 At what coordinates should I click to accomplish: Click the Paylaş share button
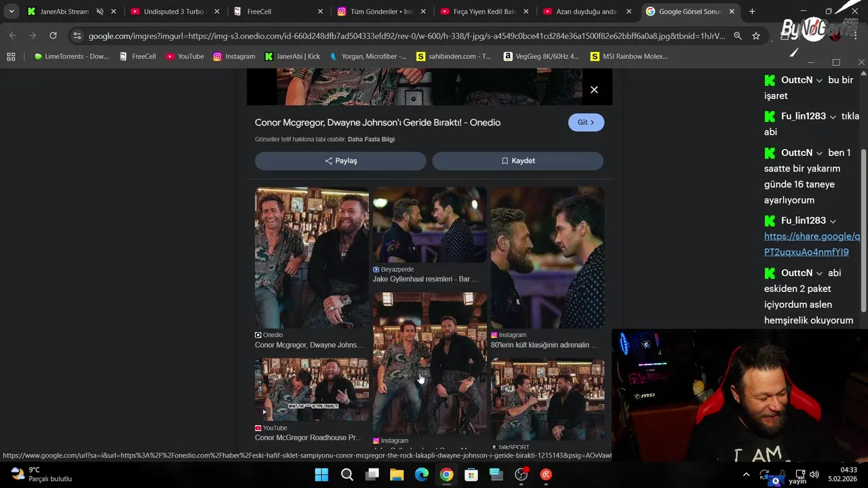[340, 161]
